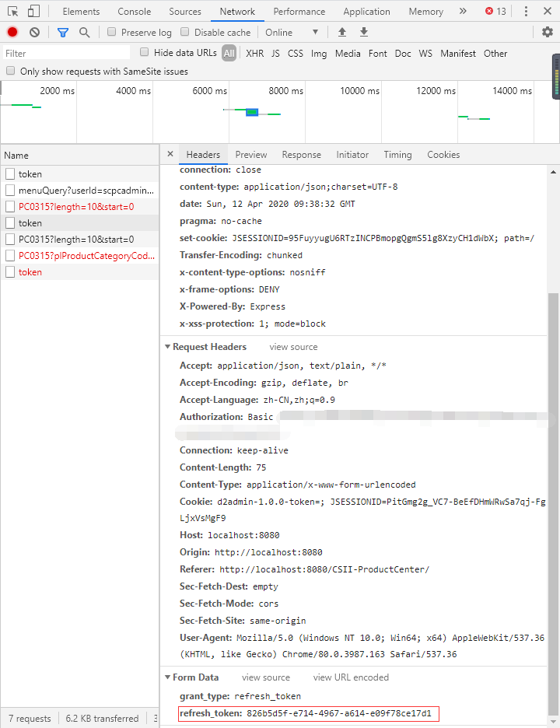The image size is (560, 728).
Task: Click into the Filter text field
Action: tap(66, 53)
